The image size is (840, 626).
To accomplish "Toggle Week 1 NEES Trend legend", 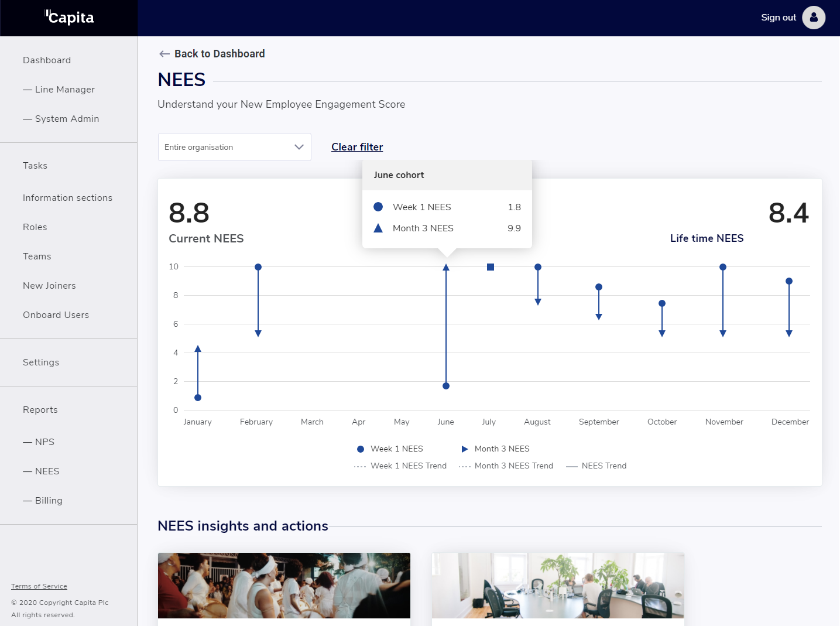I will coord(400,466).
